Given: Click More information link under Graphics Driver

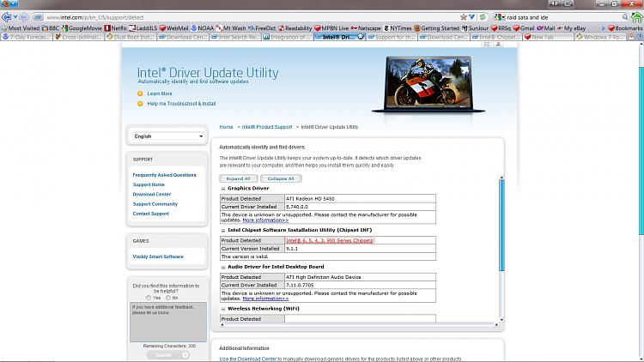Looking at the screenshot, I should tap(265, 220).
